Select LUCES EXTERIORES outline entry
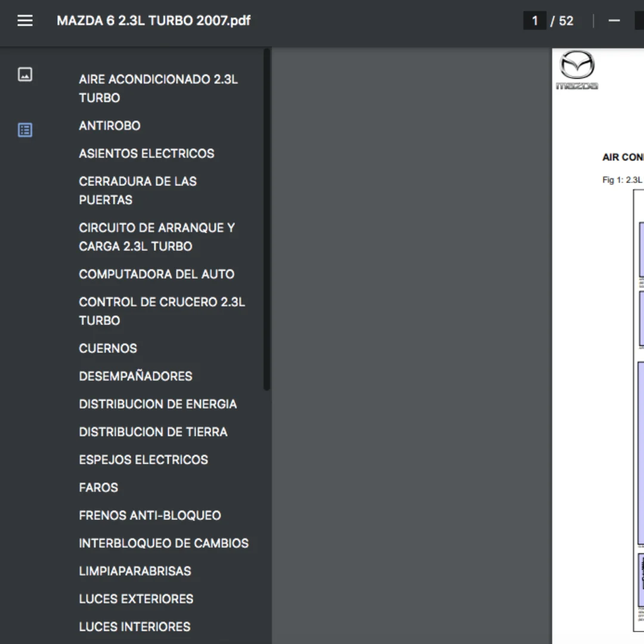Viewport: 644px width, 644px height. pos(136,599)
